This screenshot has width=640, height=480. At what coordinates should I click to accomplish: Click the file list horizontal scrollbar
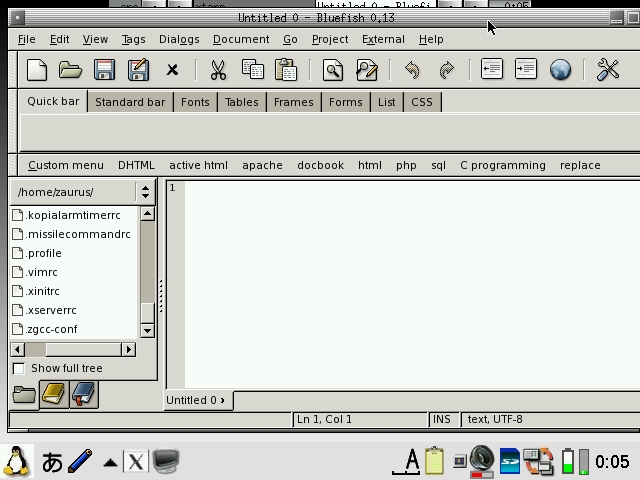tap(72, 349)
